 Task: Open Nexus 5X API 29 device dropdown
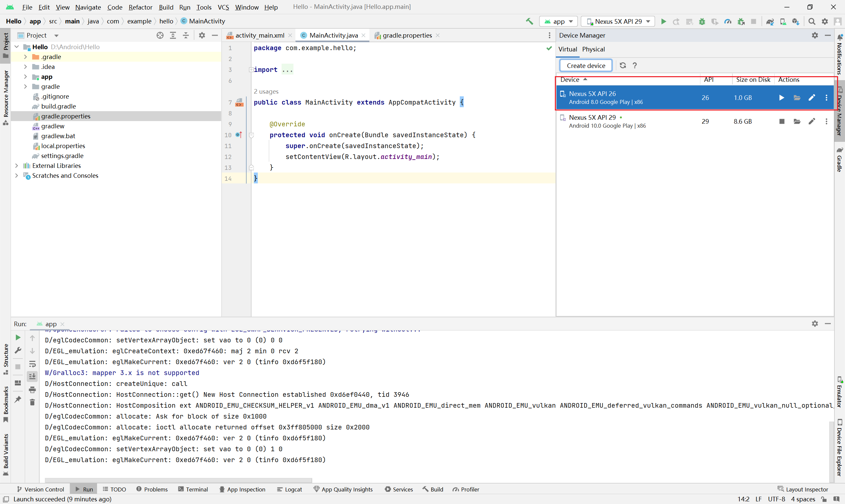[x=618, y=21]
